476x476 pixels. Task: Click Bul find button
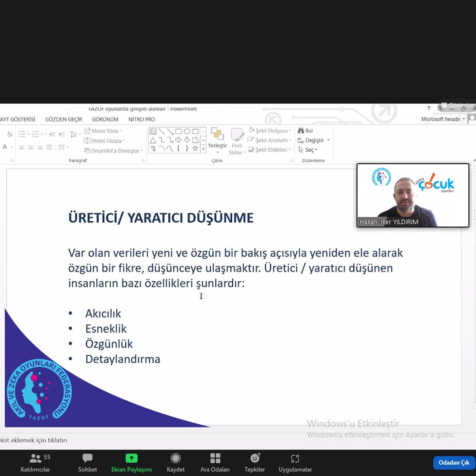coord(305,130)
